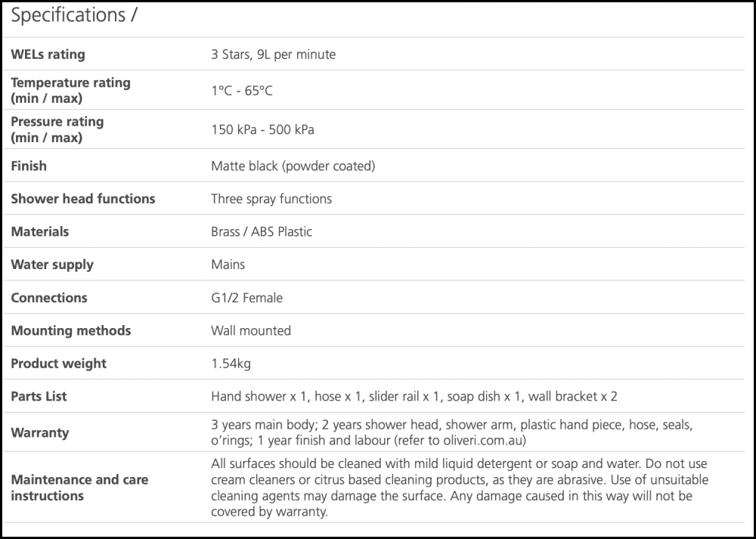Click the Warranty row label
Image resolution: width=756 pixels, height=539 pixels.
(x=39, y=432)
